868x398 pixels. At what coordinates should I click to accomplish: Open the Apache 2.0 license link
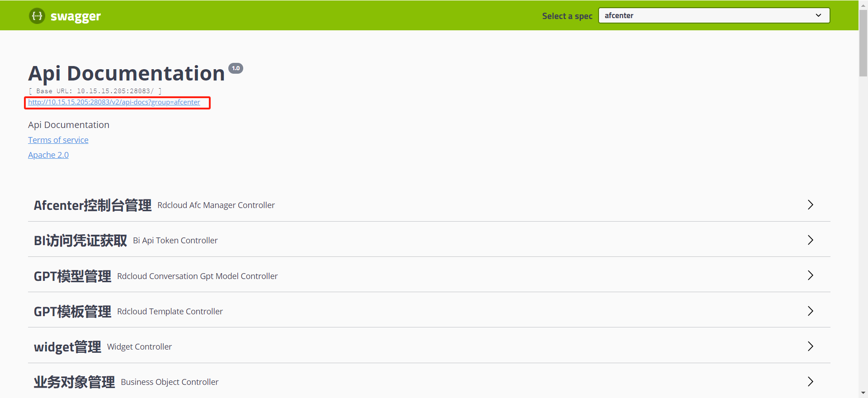tap(48, 155)
